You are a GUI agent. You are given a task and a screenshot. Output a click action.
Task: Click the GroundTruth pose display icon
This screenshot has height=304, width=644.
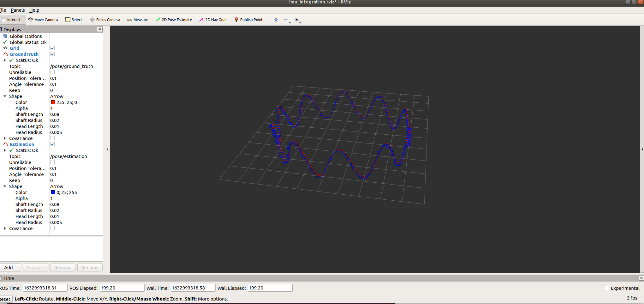[x=5, y=54]
